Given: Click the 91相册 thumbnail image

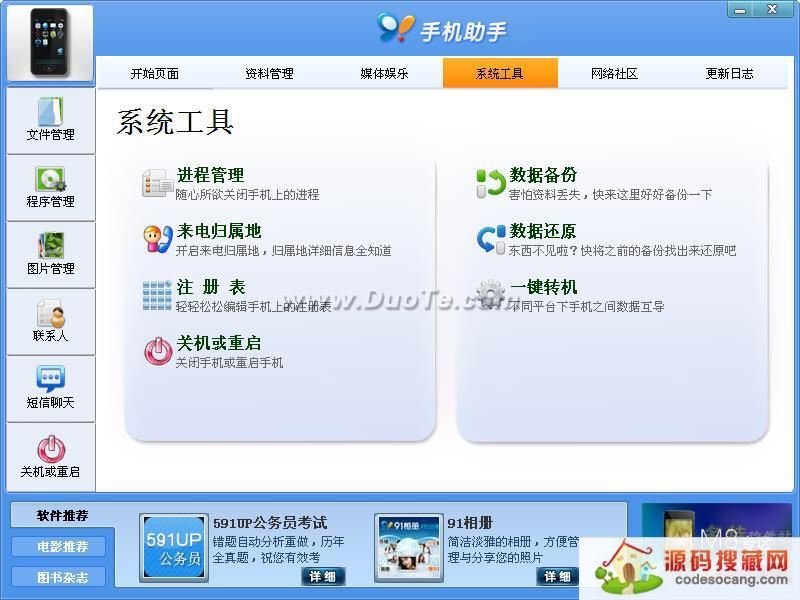Looking at the screenshot, I should pos(408,547).
